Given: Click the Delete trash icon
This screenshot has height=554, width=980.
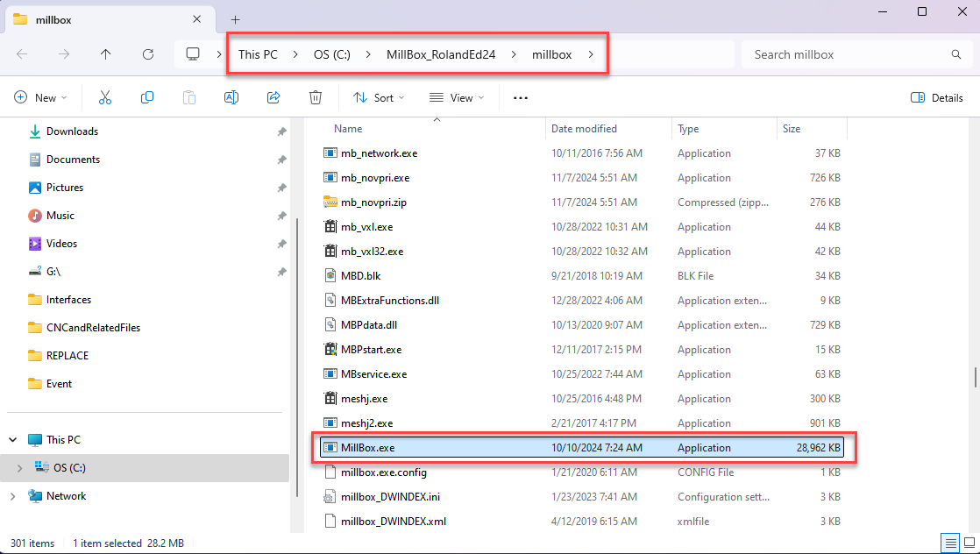Looking at the screenshot, I should (316, 97).
